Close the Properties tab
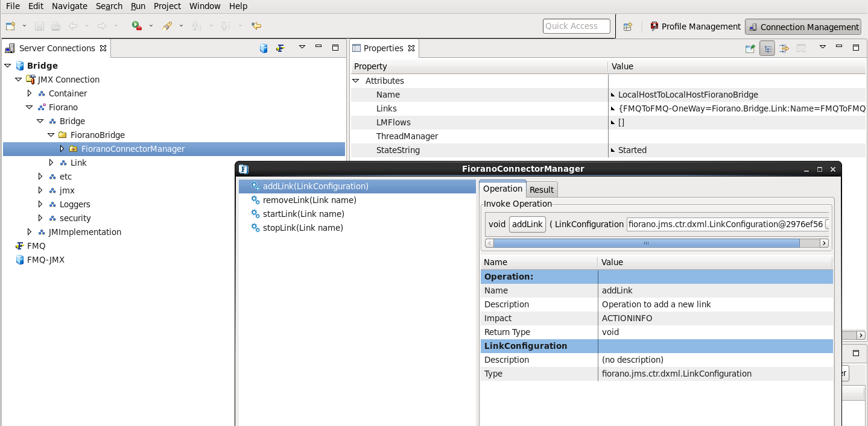 411,48
